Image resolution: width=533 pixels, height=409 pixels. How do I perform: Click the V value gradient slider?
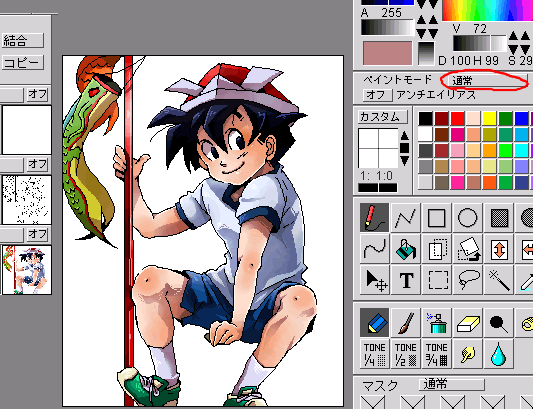point(480,43)
